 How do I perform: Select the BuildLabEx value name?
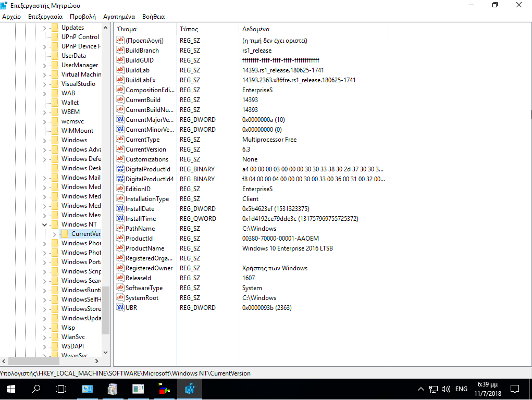141,80
